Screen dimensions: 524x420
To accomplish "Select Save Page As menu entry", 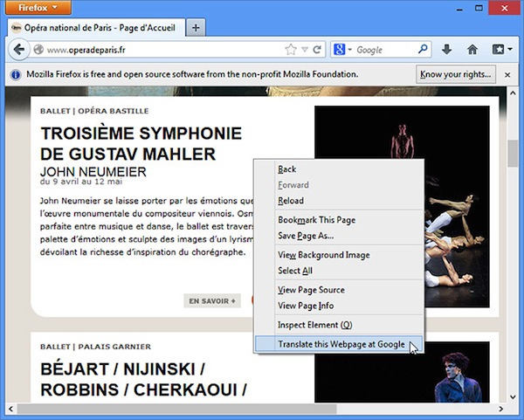I will click(x=340, y=236).
